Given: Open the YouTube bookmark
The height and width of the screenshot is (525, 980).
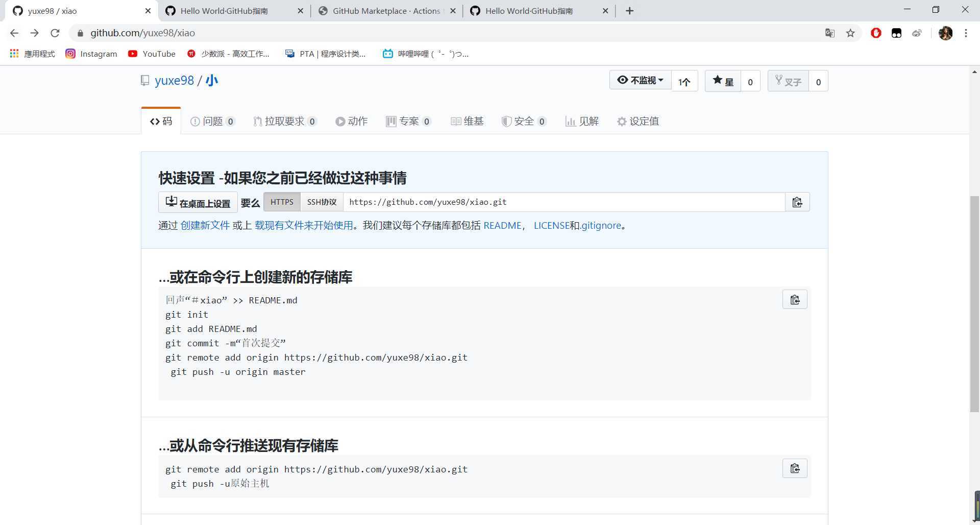Looking at the screenshot, I should pos(152,54).
